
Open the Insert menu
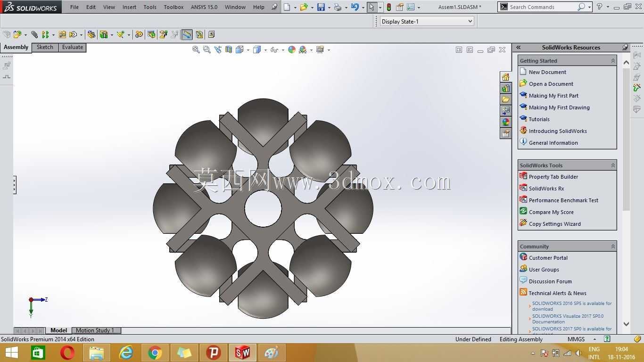pos(129,7)
